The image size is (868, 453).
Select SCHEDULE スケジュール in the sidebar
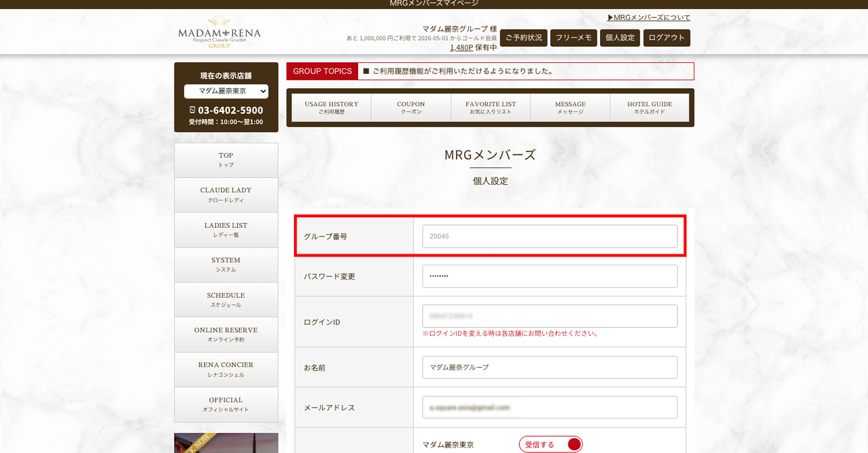coord(226,300)
